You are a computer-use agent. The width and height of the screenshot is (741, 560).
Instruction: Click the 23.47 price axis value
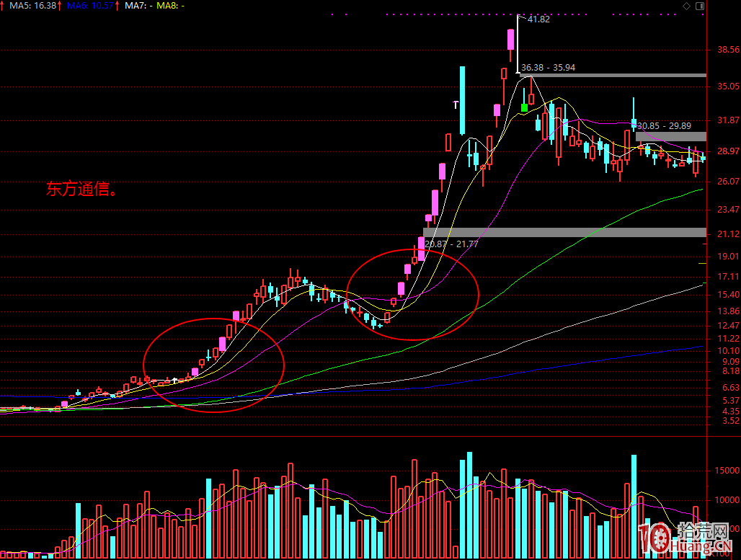[x=728, y=209]
